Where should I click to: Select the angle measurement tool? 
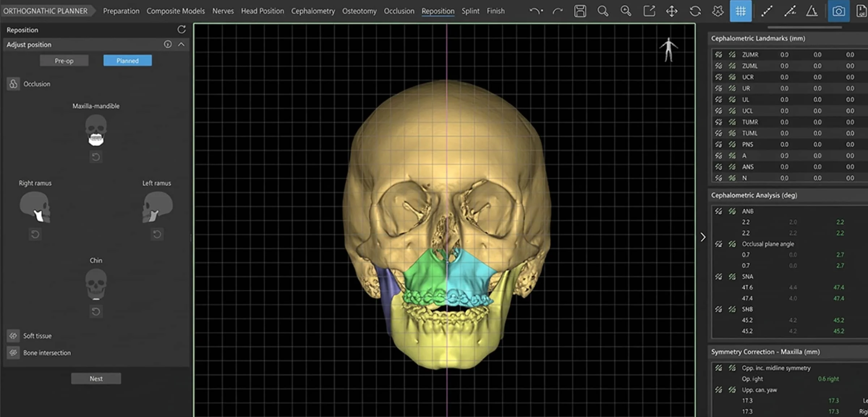[x=812, y=11]
